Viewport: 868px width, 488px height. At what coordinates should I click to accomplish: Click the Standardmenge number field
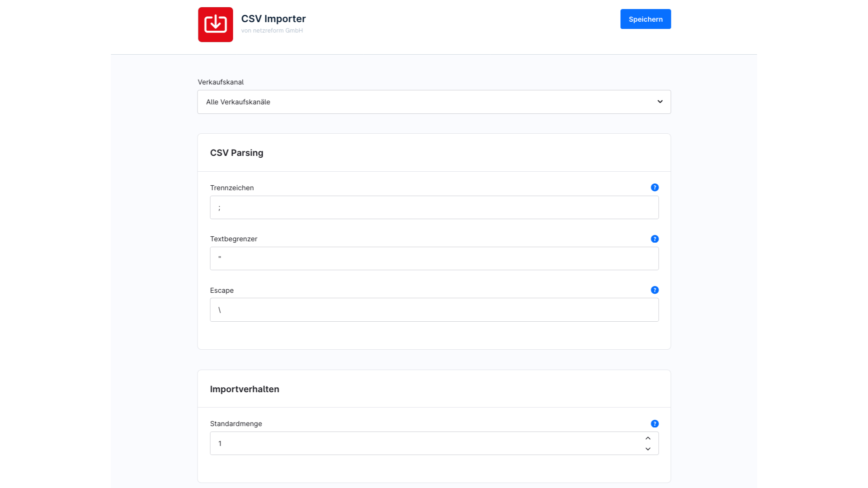click(425, 443)
